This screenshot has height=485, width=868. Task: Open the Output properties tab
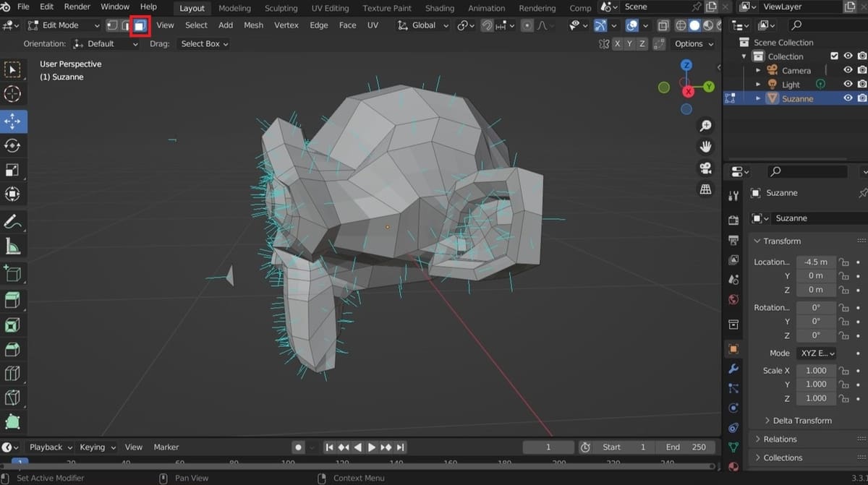click(733, 239)
